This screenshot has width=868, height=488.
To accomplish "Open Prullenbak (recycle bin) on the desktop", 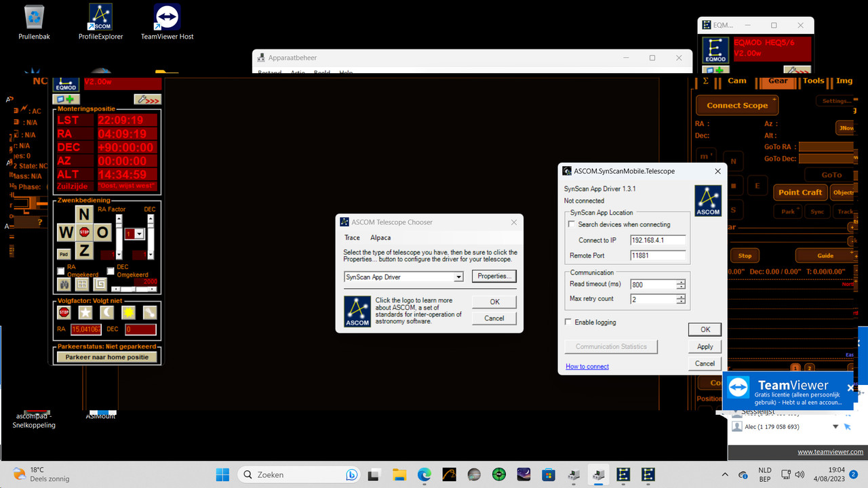I will tap(35, 22).
